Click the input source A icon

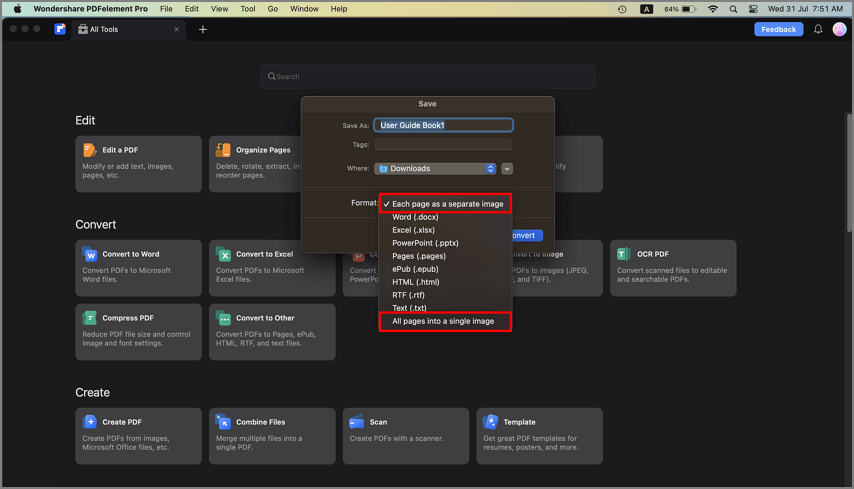(x=646, y=9)
